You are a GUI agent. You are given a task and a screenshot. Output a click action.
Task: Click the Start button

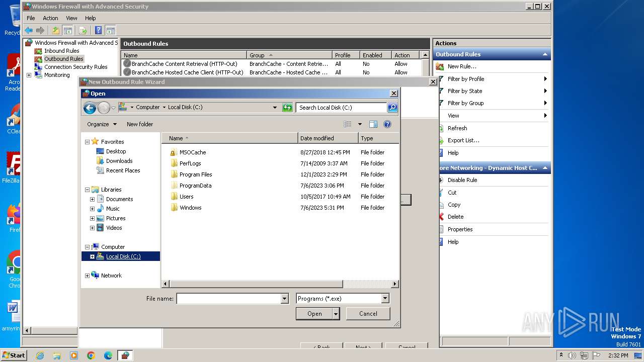pyautogui.click(x=14, y=355)
